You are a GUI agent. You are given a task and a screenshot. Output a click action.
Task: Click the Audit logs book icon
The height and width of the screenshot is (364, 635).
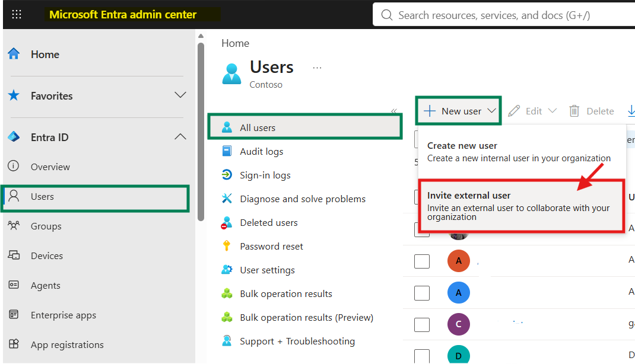[x=227, y=151]
